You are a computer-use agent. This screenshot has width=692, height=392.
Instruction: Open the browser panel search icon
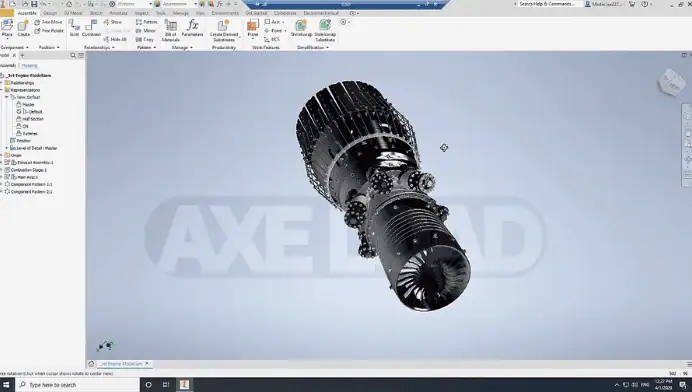click(x=73, y=55)
